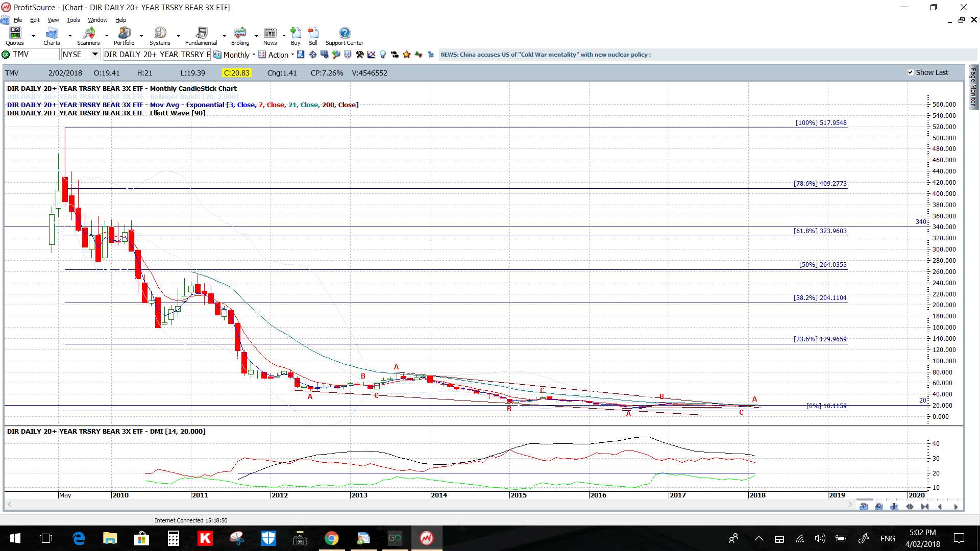
Task: Click the Monthly CandleStick Chart title label
Action: pos(122,89)
